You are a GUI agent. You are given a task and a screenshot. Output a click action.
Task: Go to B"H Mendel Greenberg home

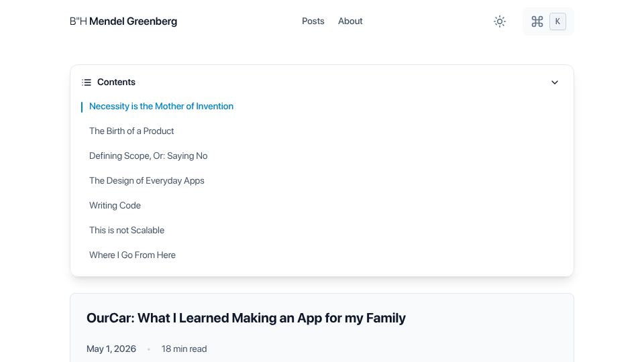click(123, 21)
